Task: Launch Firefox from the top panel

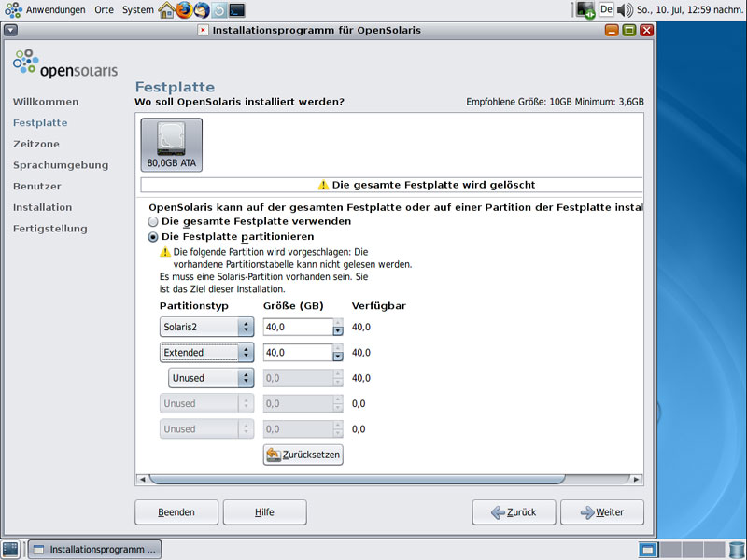Action: pyautogui.click(x=183, y=10)
